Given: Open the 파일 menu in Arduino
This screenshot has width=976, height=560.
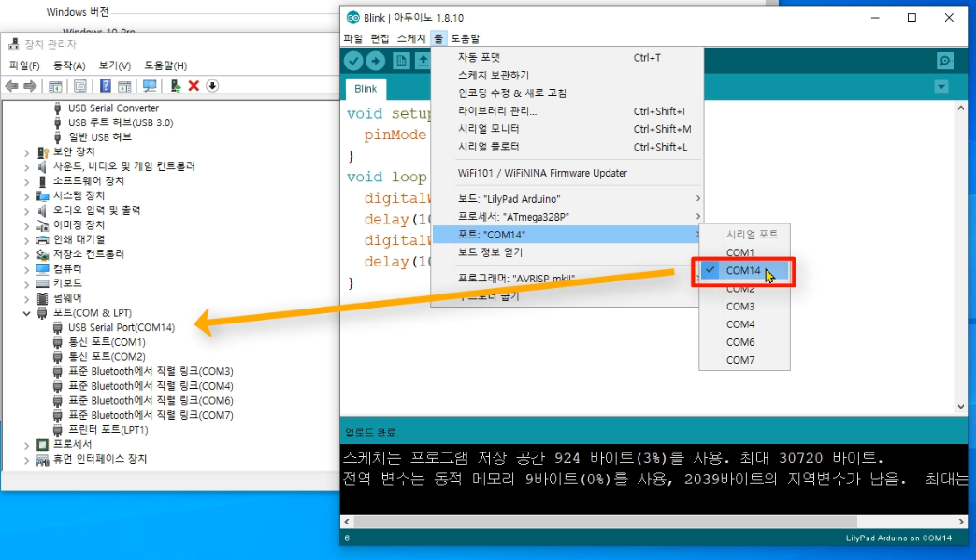Looking at the screenshot, I should tap(353, 38).
